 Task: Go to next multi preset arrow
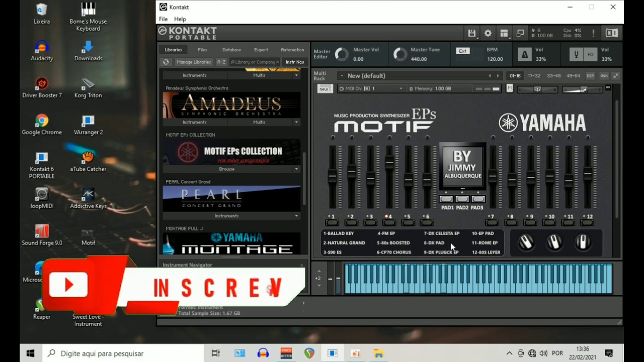498,76
